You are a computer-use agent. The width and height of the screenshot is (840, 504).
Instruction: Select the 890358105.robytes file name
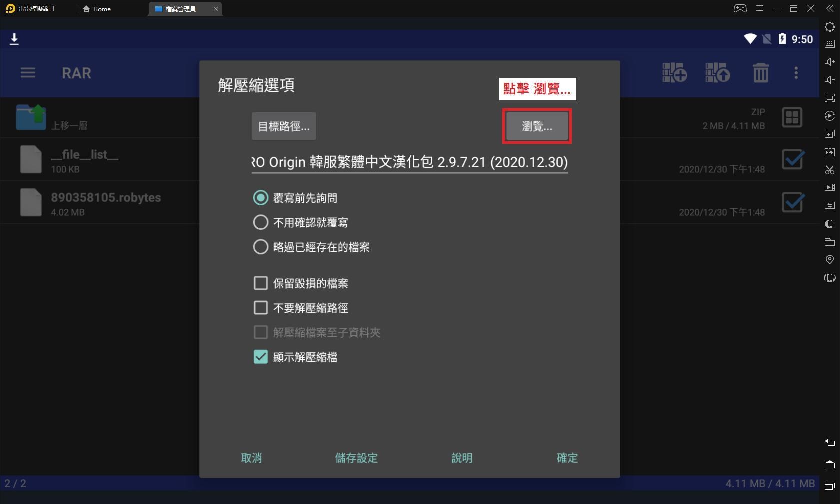[106, 197]
